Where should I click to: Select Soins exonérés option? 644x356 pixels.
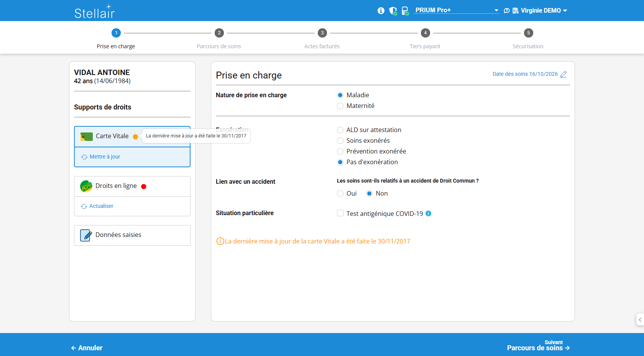(340, 140)
